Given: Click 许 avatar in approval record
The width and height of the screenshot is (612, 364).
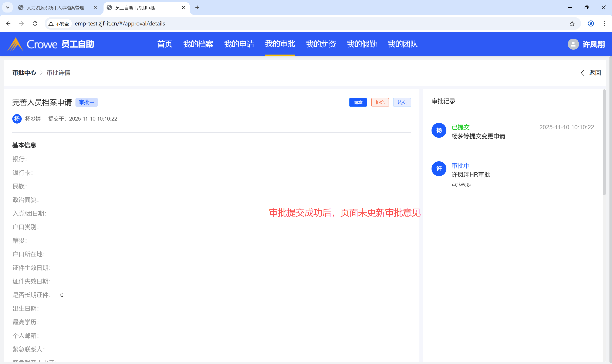Looking at the screenshot, I should 439,169.
